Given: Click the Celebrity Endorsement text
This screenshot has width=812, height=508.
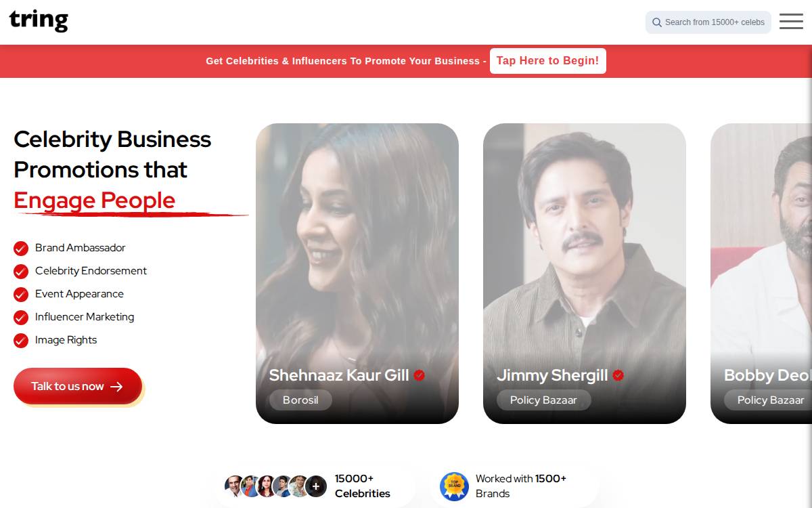Looking at the screenshot, I should point(91,271).
